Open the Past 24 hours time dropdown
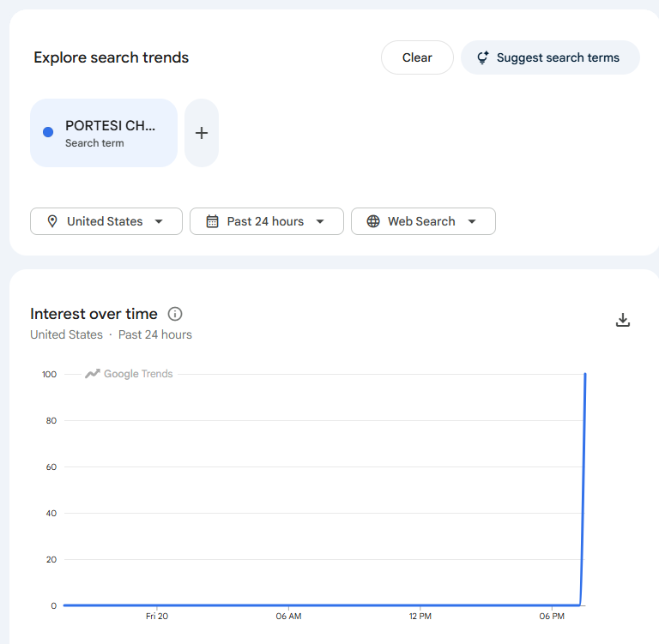This screenshot has height=644, width=659. click(x=267, y=221)
